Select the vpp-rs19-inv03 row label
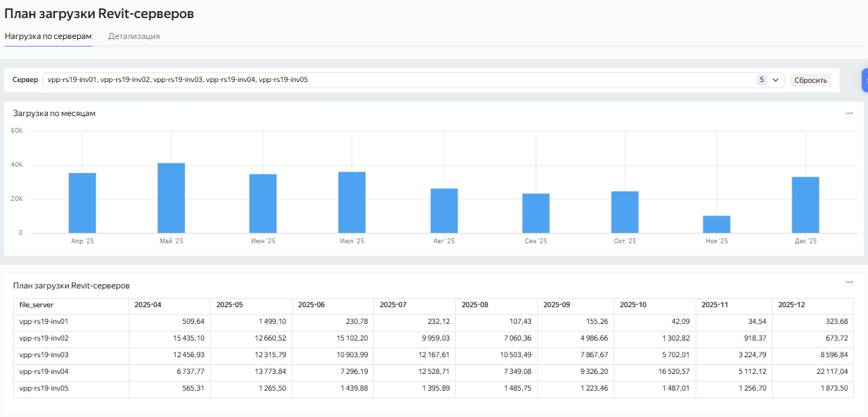Screen dimensions: 868x417 (x=43, y=356)
